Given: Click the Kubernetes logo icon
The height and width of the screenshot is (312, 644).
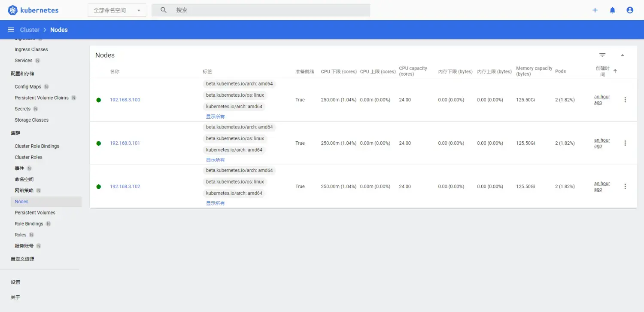Looking at the screenshot, I should point(12,10).
